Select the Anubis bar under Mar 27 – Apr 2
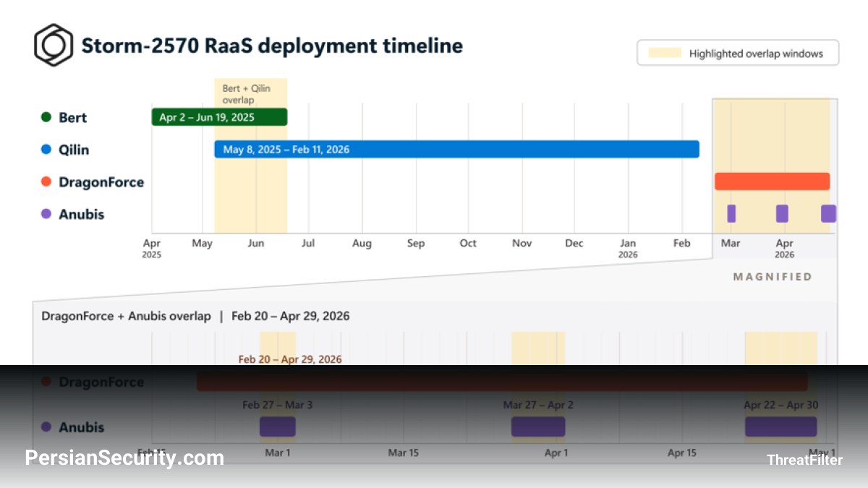The height and width of the screenshot is (488, 868). click(538, 427)
